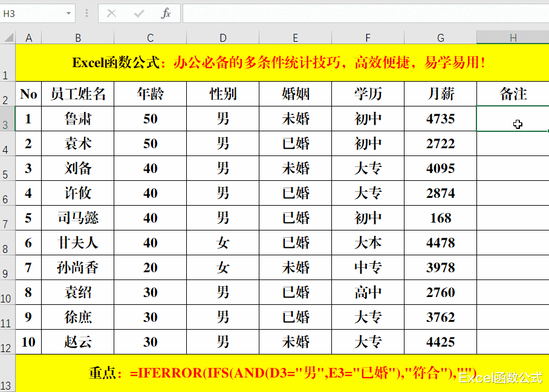Select the column H header
The height and width of the screenshot is (392, 549).
[x=513, y=37]
